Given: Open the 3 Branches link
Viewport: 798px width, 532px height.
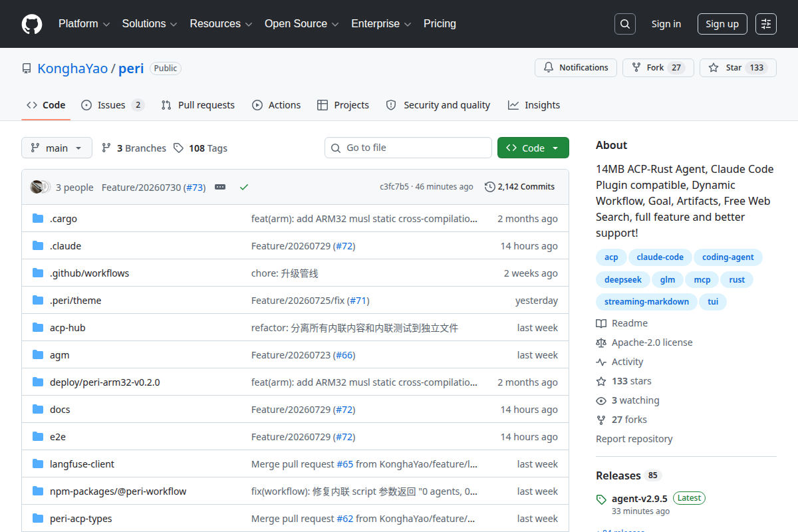Looking at the screenshot, I should point(134,148).
